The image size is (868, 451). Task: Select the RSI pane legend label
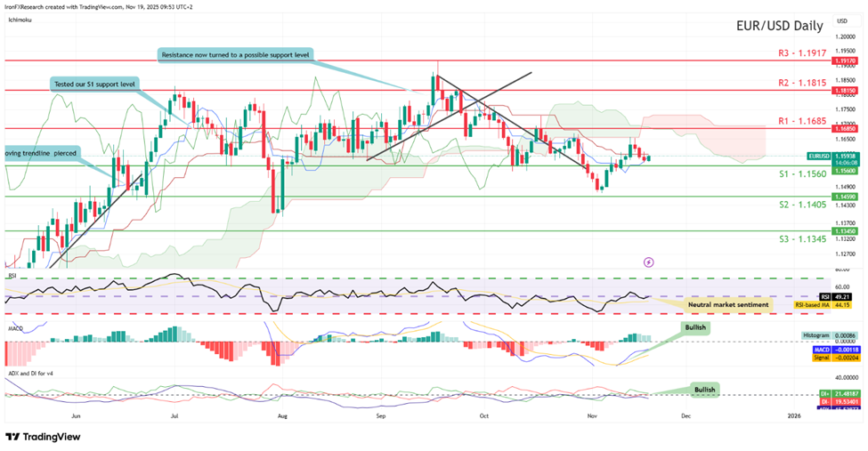(12, 276)
